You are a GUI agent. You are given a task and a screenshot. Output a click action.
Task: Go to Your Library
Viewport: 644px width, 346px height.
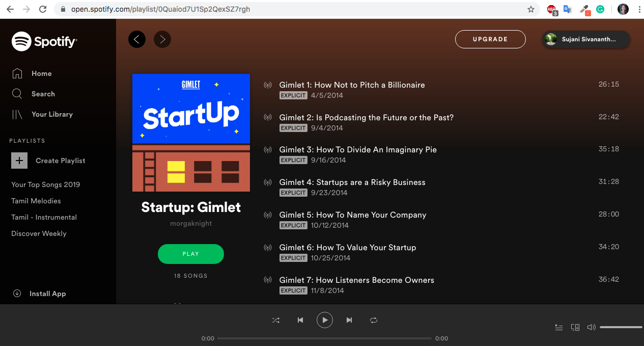point(42,114)
